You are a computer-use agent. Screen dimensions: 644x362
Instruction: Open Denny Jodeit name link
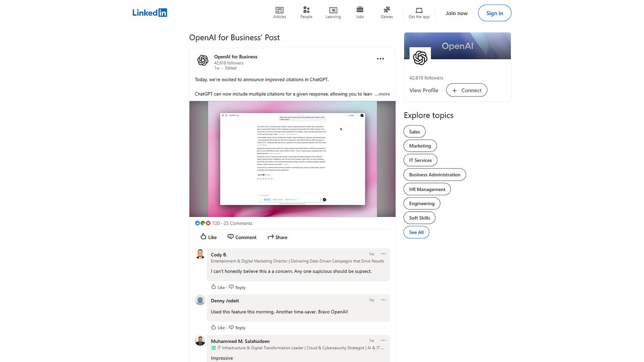tap(225, 301)
